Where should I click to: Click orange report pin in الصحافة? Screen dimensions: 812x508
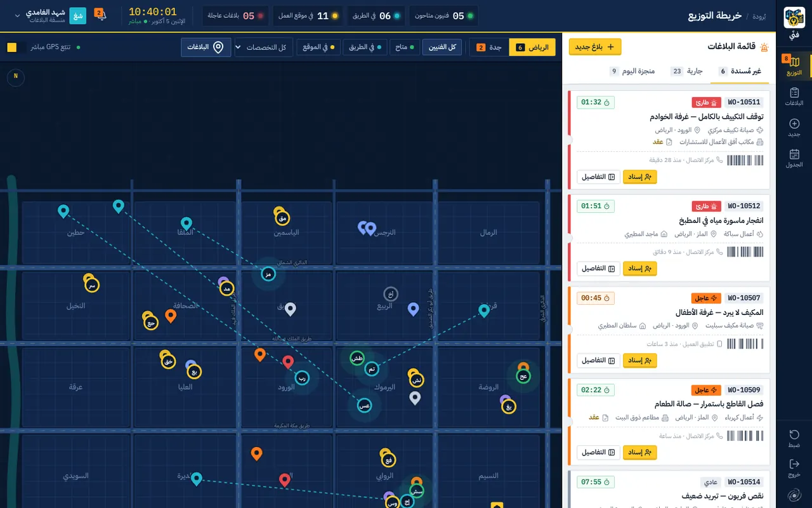point(171,315)
